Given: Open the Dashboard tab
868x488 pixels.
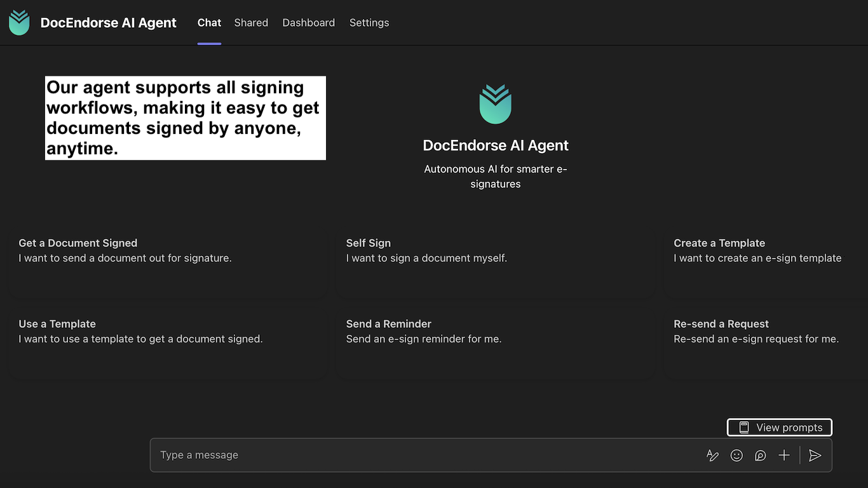Looking at the screenshot, I should pyautogui.click(x=308, y=22).
